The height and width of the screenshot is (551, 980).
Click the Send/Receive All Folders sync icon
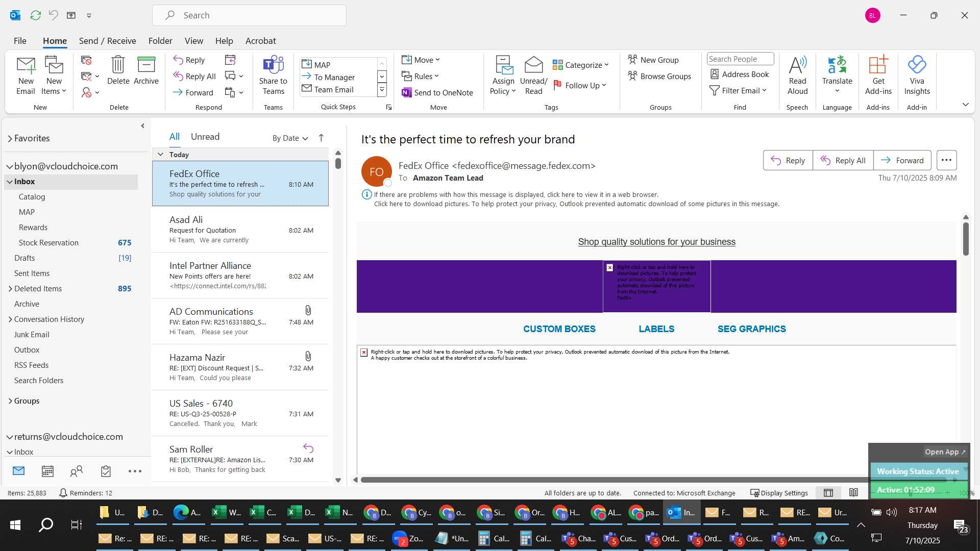(x=35, y=15)
